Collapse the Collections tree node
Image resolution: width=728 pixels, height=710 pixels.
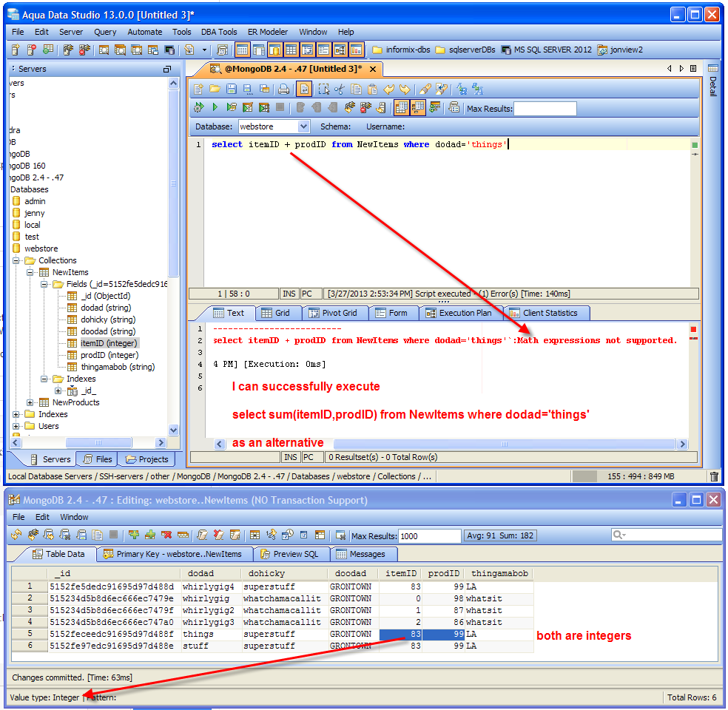pos(16,260)
